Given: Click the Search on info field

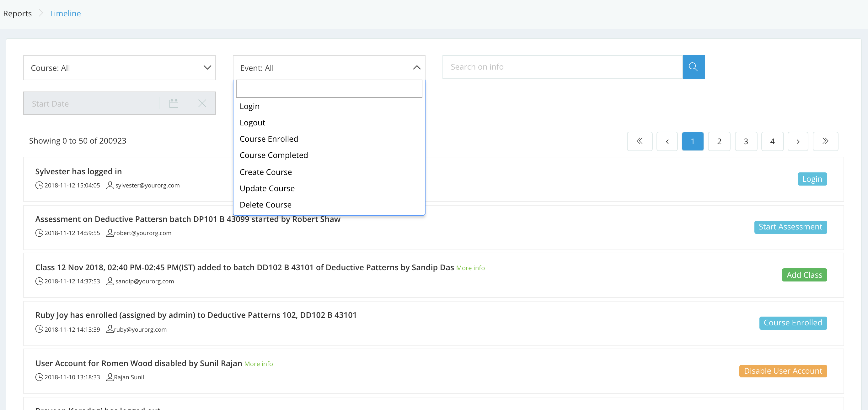Looking at the screenshot, I should click(562, 67).
